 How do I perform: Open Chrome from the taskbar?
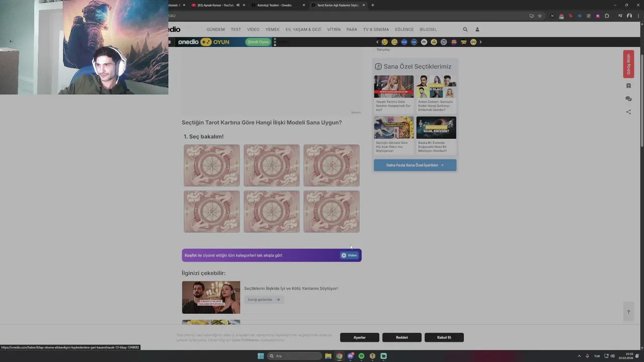click(x=339, y=356)
